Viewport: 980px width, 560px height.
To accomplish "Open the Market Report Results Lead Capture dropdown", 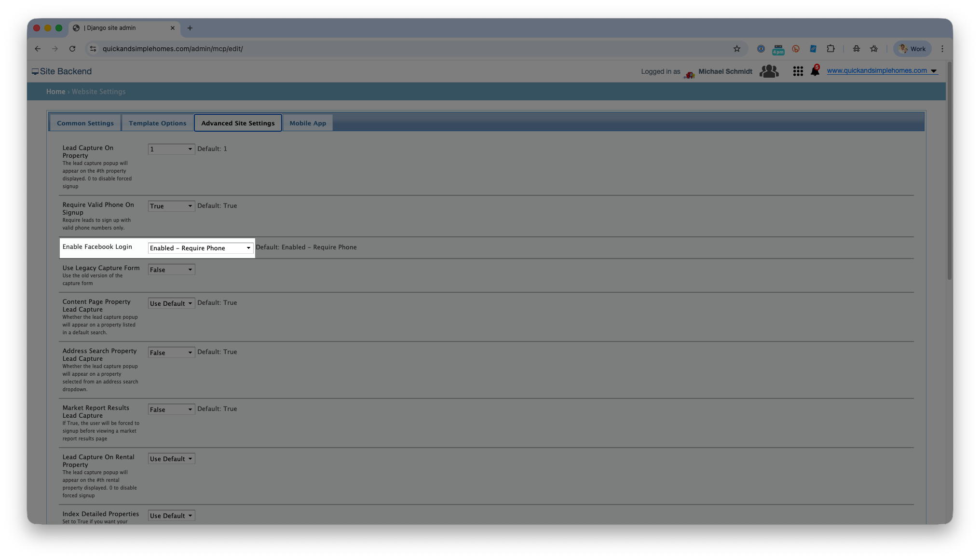I will pyautogui.click(x=171, y=410).
